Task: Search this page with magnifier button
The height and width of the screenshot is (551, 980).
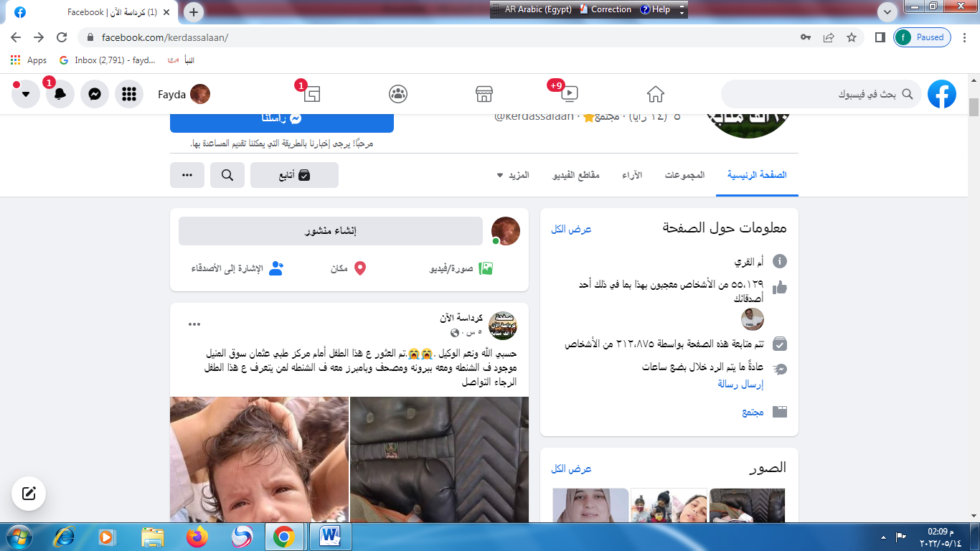Action: point(227,175)
